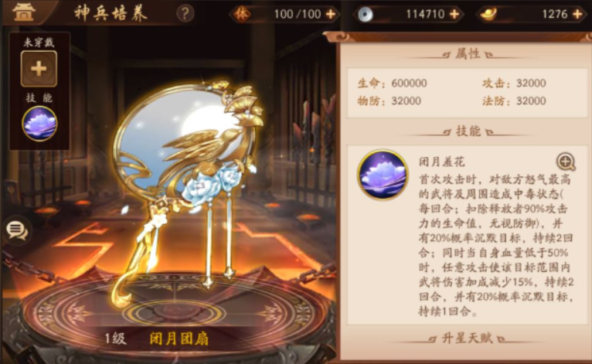Viewport: 592px width, 364px height.
Task: Add silver coins with the plus beside 114710
Action: pyautogui.click(x=454, y=14)
